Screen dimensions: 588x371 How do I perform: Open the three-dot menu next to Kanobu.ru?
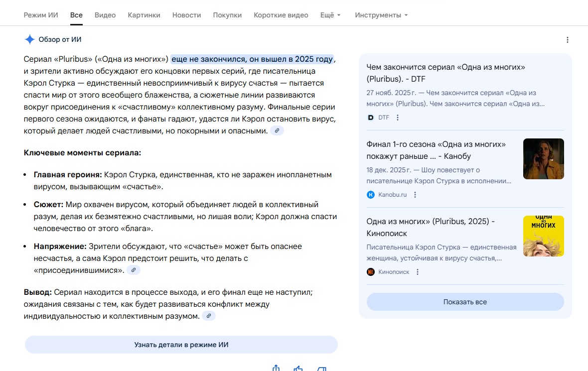coord(415,195)
